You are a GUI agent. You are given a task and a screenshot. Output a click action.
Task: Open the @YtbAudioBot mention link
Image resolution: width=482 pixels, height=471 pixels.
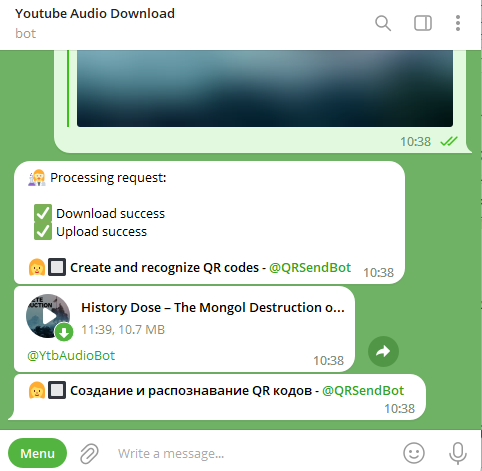pos(71,356)
